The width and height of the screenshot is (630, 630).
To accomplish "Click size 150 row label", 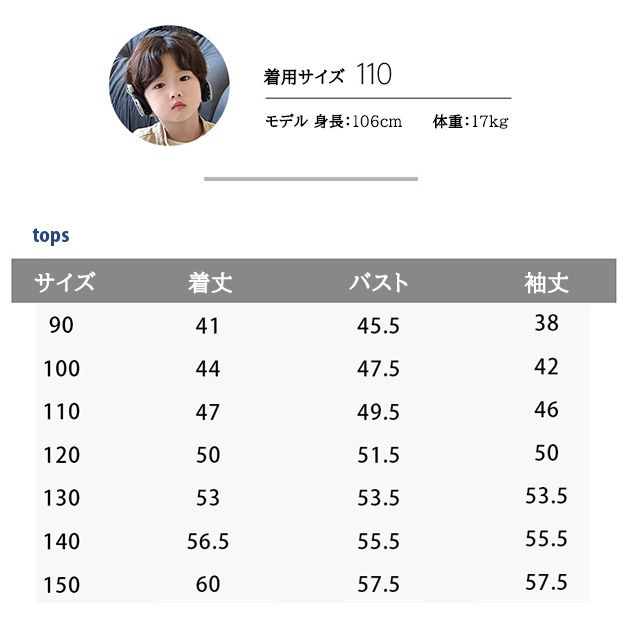I will pyautogui.click(x=61, y=584).
